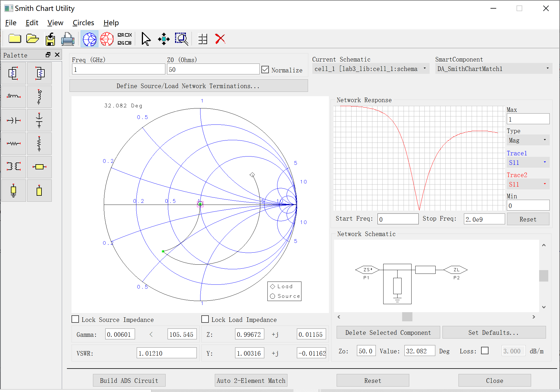Open the Circles menu
The image size is (560, 392).
[83, 23]
